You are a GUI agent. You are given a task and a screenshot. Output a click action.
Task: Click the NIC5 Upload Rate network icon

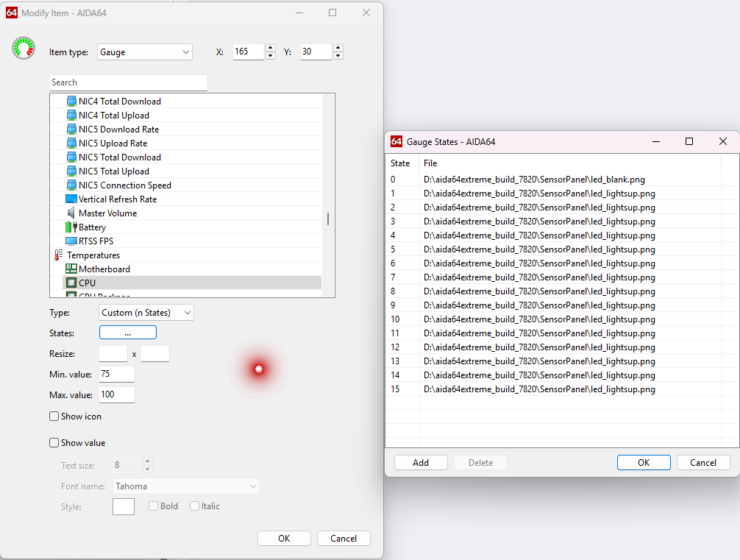[71, 143]
